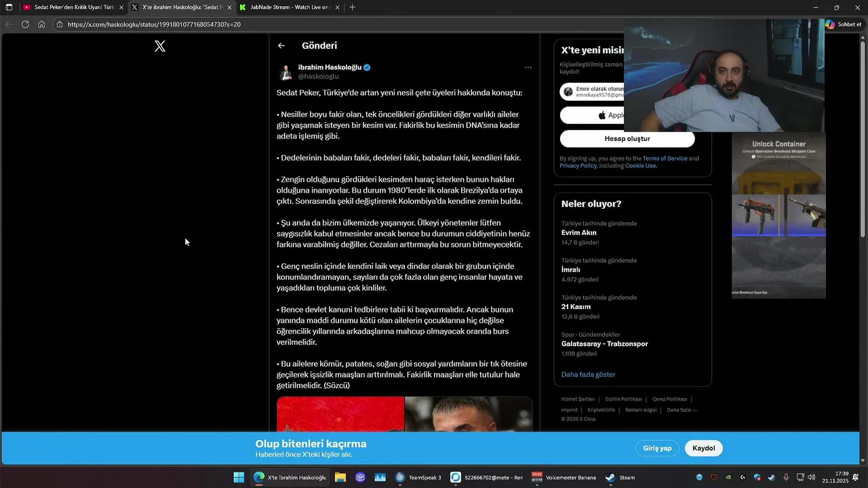868x488 pixels.
Task: Click the Giriş yap button
Action: coord(657,448)
